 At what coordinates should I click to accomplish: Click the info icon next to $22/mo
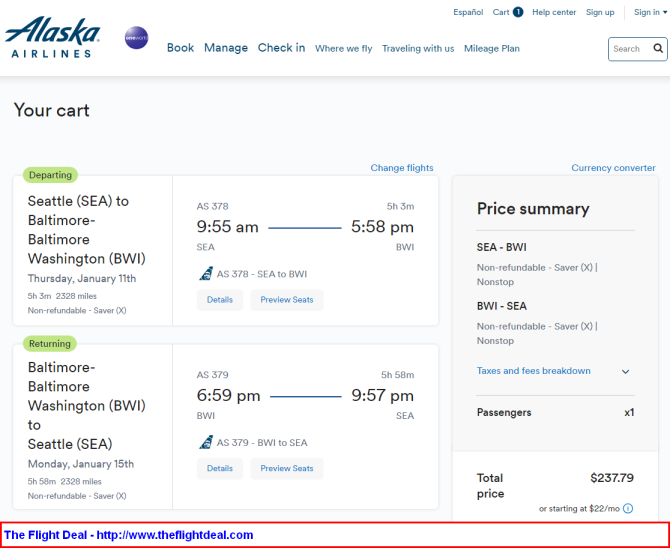pos(628,508)
